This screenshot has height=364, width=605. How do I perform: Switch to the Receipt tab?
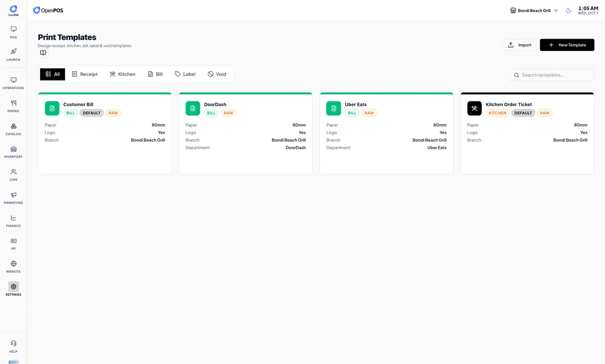pos(85,74)
